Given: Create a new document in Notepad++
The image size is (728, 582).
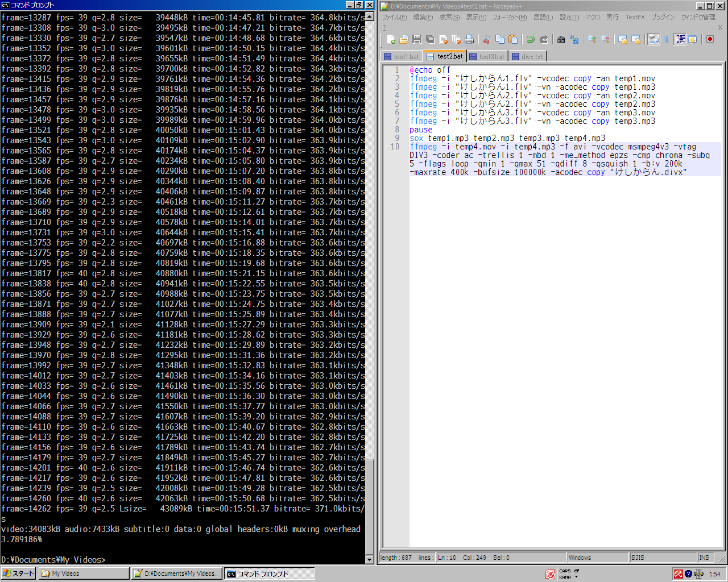Looking at the screenshot, I should pos(391,39).
